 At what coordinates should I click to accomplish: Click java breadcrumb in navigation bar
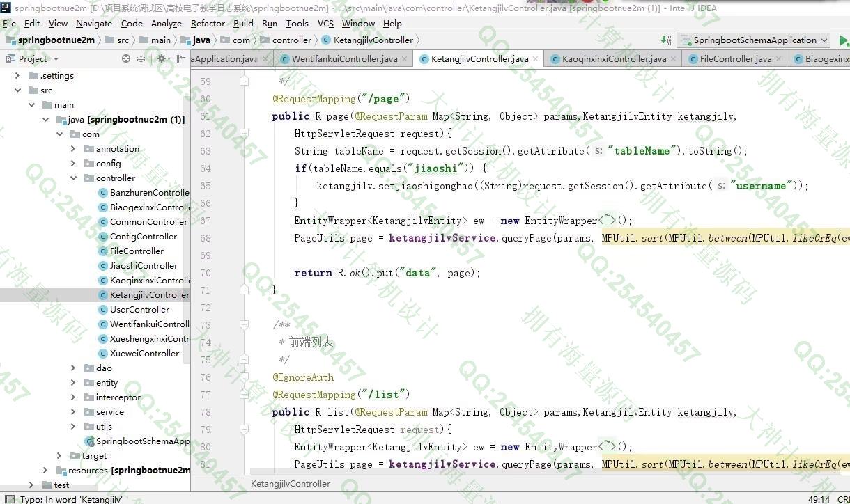tap(195, 40)
